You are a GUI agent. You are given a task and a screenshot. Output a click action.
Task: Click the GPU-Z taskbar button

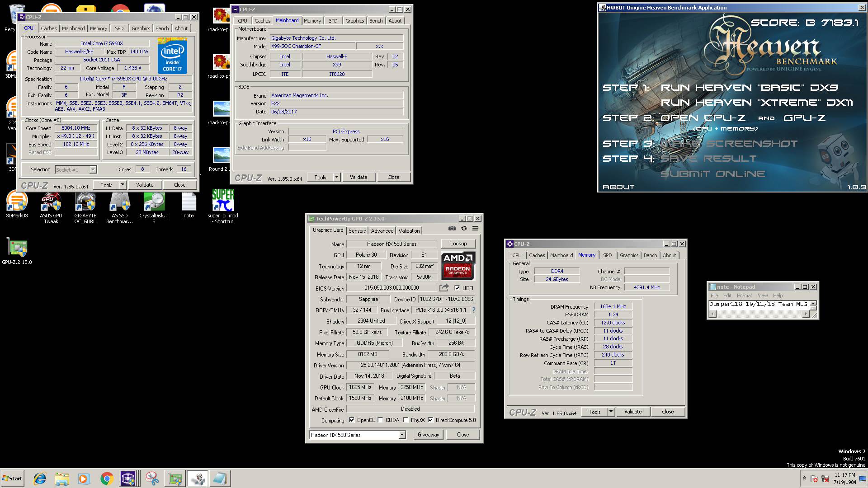[x=175, y=479]
